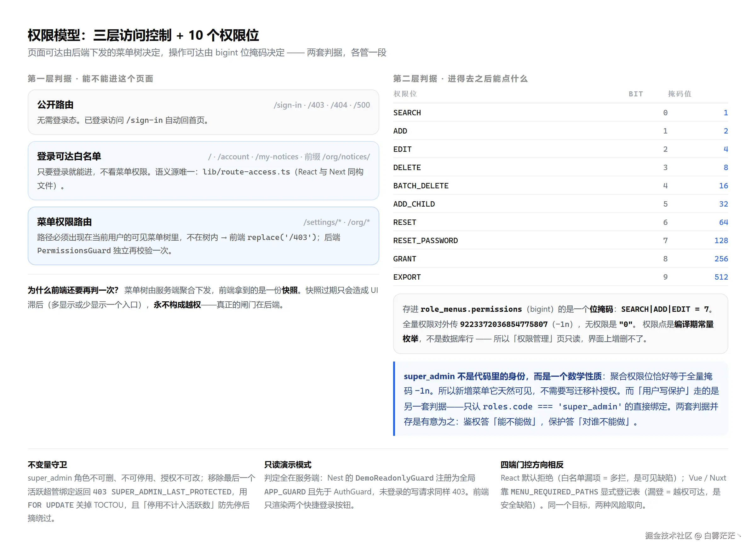Click the page title 权限模型：三层访问控制 + 10 个权限位
756x553 pixels.
click(x=143, y=35)
